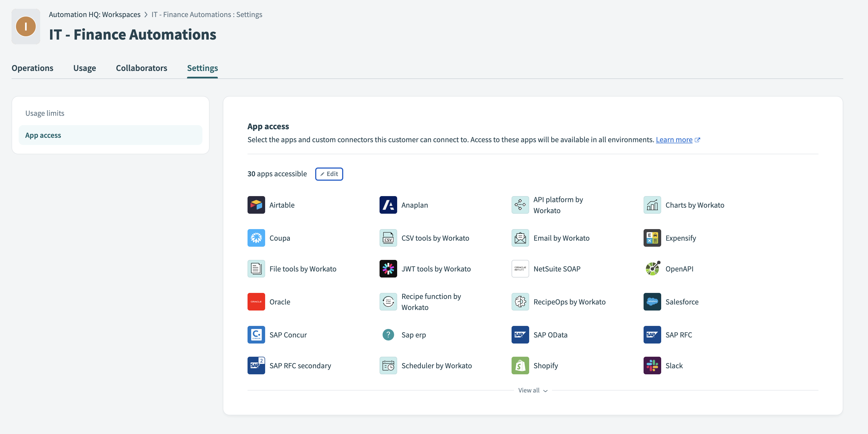Navigate to Automation HQ: Workspaces breadcrumb
Screen dimensions: 868x434
pyautogui.click(x=94, y=15)
